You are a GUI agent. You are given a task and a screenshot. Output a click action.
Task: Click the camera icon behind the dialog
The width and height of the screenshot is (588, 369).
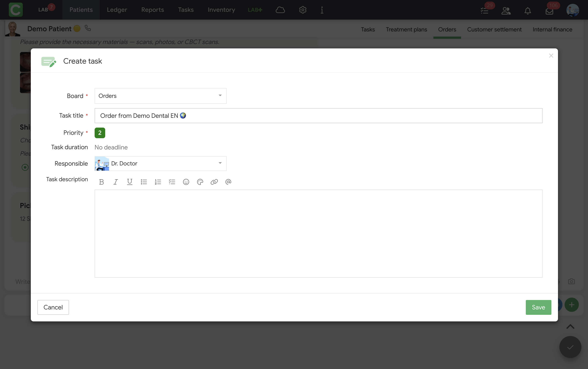pos(571,281)
